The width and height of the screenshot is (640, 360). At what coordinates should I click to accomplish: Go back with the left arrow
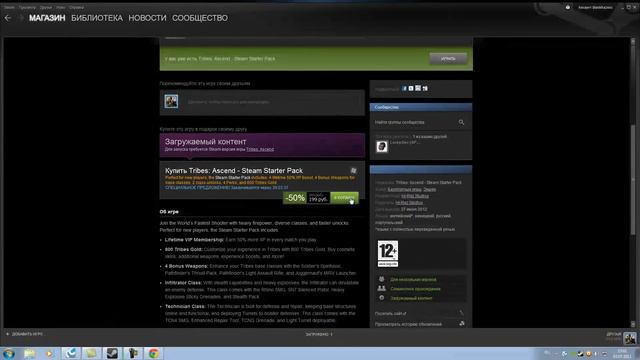coord(8,18)
